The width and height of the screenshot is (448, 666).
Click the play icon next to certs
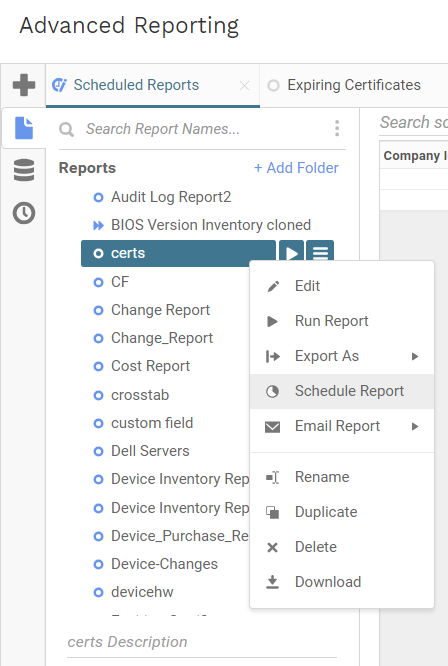pos(291,254)
